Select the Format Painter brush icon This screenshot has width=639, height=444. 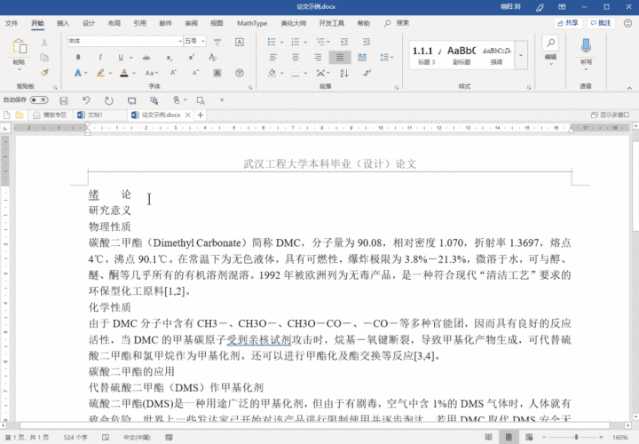click(44, 72)
